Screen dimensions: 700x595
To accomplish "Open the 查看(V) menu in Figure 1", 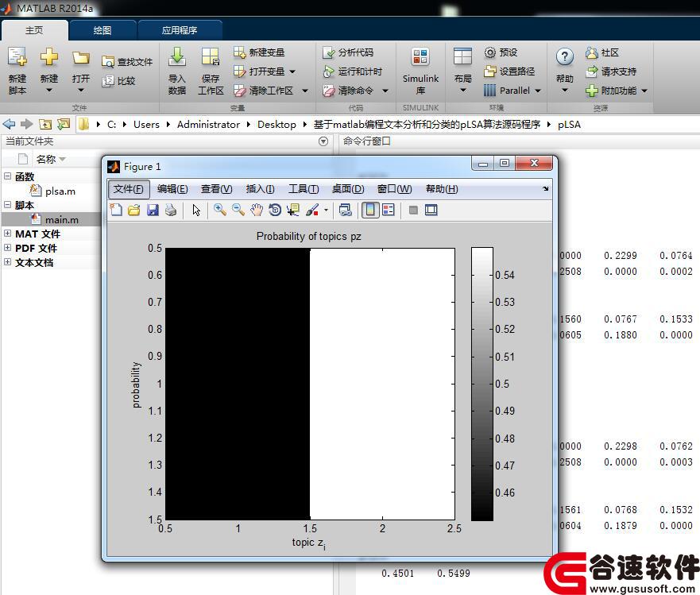I will click(216, 189).
